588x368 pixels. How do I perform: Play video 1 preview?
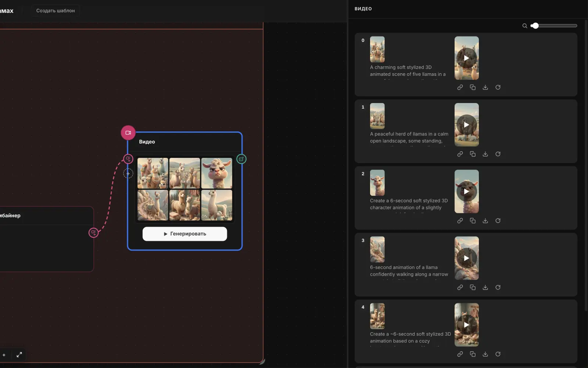click(466, 125)
